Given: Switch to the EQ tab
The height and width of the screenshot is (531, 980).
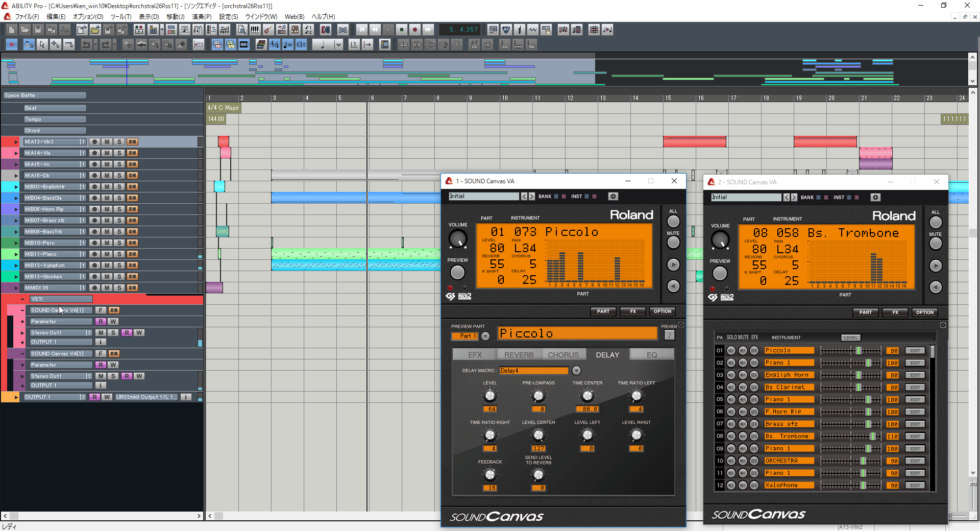Looking at the screenshot, I should tap(652, 355).
